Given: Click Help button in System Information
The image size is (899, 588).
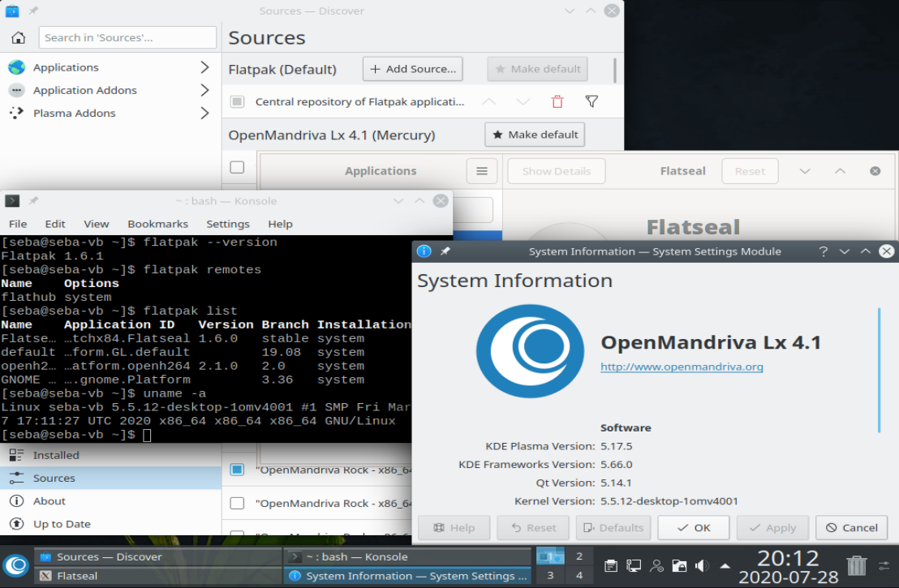Looking at the screenshot, I should (454, 528).
